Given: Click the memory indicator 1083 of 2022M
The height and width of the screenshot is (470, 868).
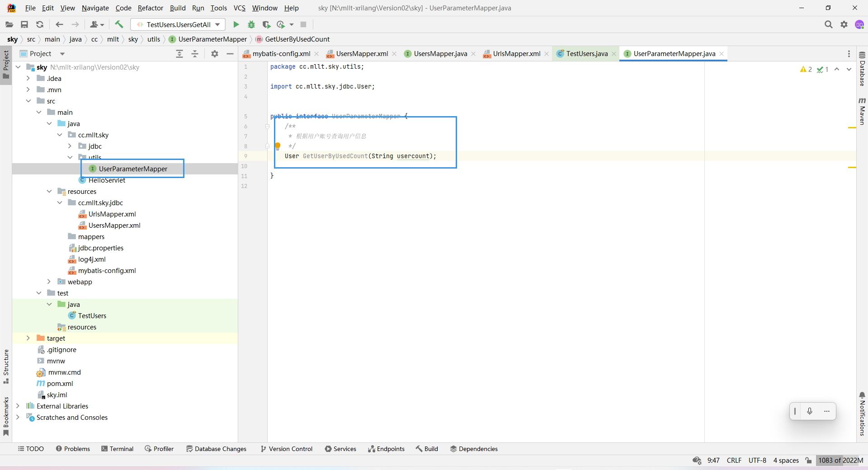Looking at the screenshot, I should coord(840,461).
